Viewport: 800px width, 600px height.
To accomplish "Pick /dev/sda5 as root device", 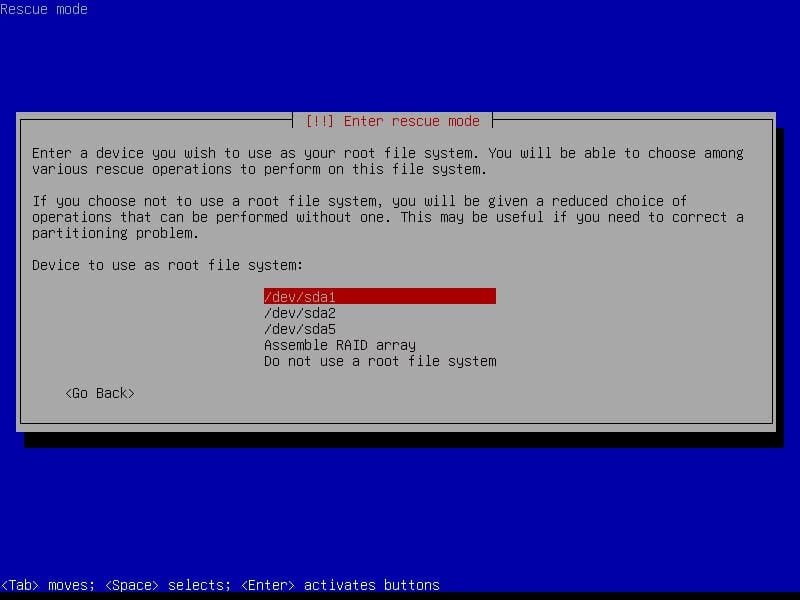I will (x=300, y=329).
